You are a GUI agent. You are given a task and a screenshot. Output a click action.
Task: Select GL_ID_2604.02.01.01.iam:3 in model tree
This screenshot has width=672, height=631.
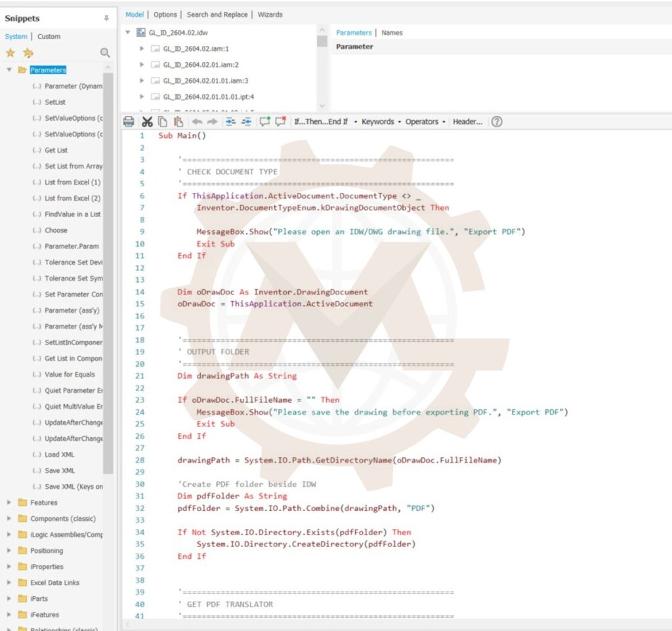click(x=205, y=81)
